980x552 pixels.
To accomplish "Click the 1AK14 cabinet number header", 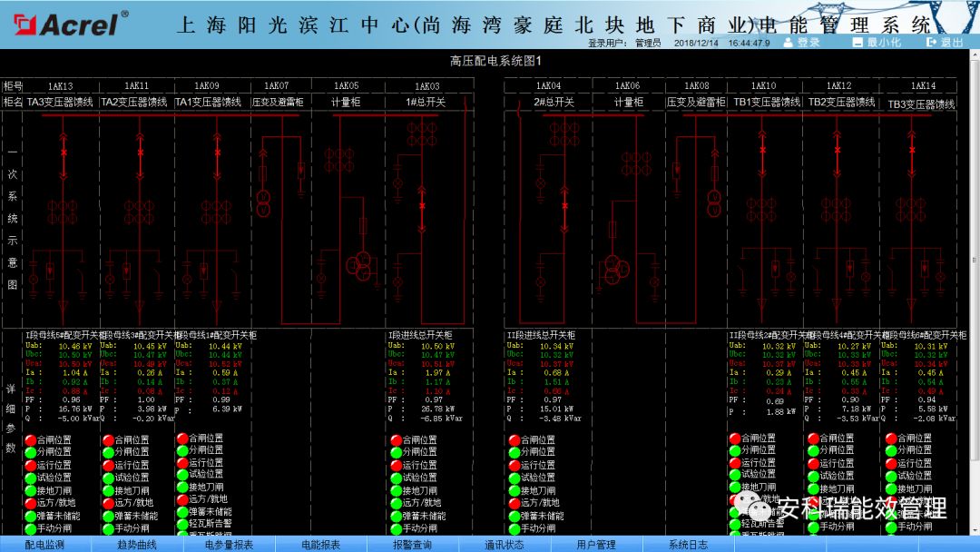I will point(923,85).
